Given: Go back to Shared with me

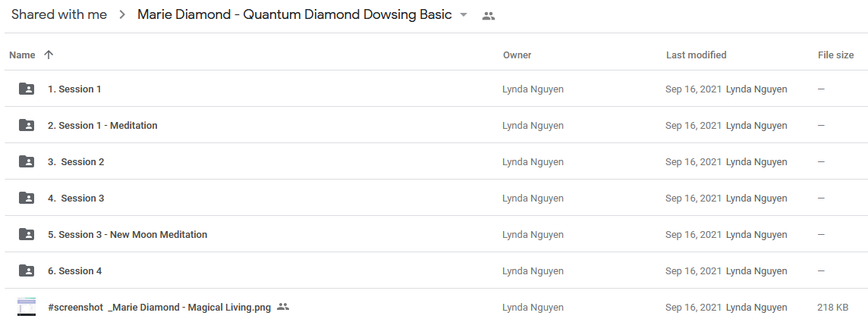Looking at the screenshot, I should (59, 15).
